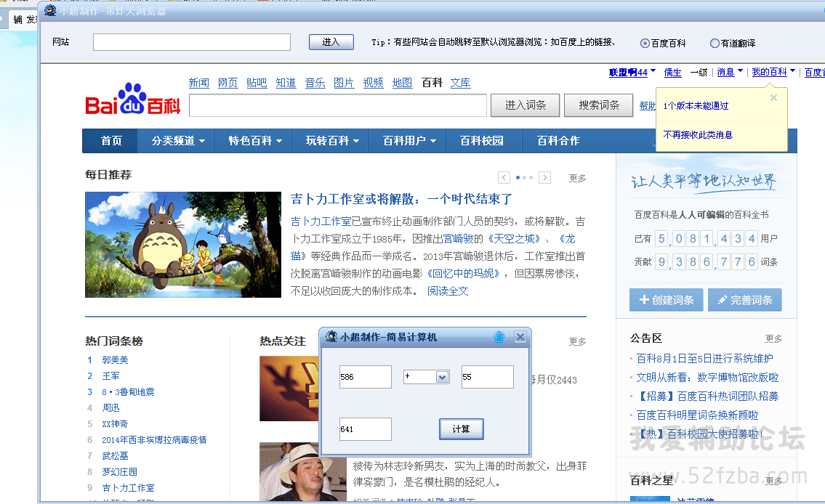
Task: Open the 我的百科 dropdown
Action: pos(773,72)
